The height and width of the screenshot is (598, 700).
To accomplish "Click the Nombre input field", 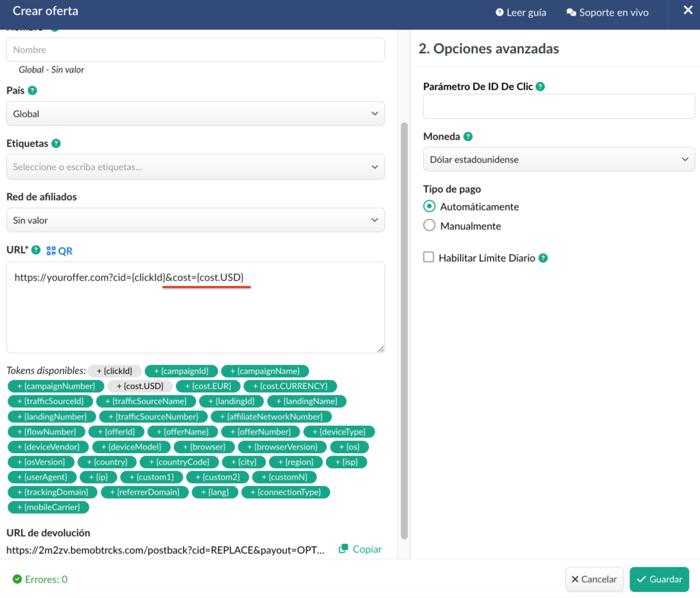I will click(x=195, y=50).
